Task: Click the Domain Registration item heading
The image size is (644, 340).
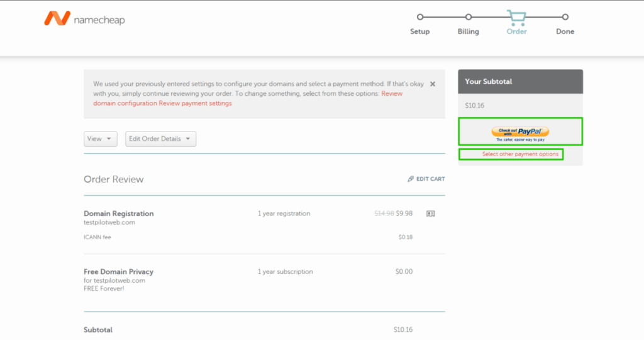Action: click(x=118, y=213)
